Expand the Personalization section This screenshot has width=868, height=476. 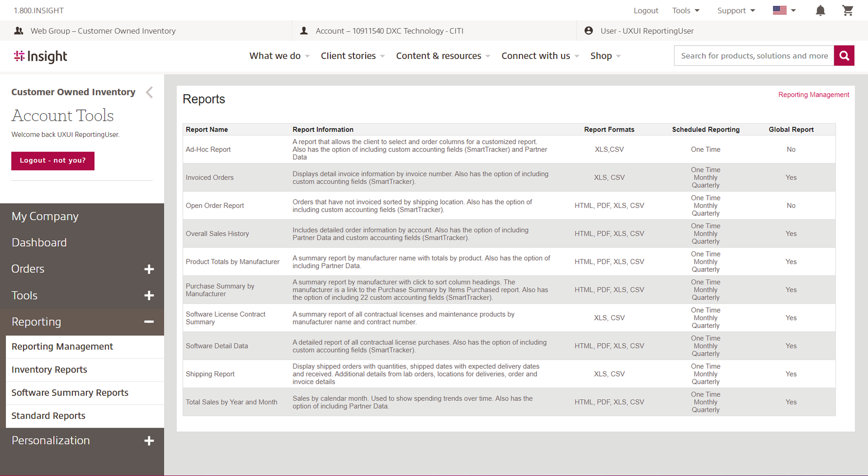coord(149,441)
